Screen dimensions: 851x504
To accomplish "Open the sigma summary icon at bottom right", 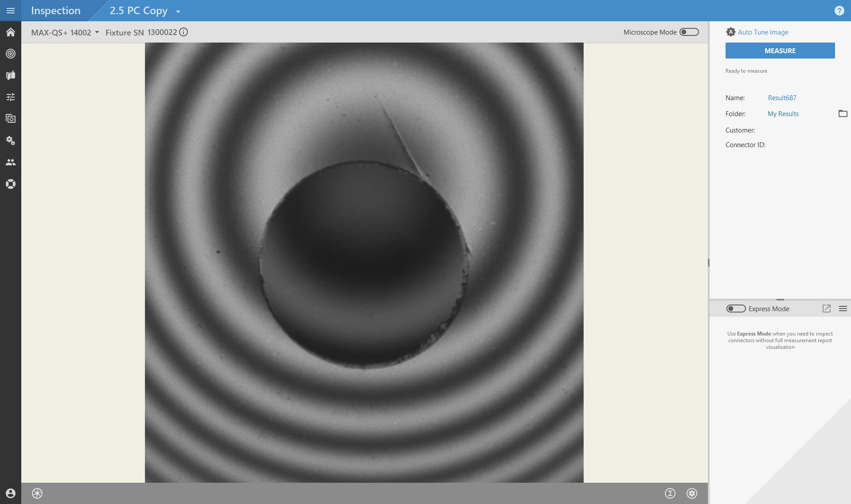I will coord(670,493).
